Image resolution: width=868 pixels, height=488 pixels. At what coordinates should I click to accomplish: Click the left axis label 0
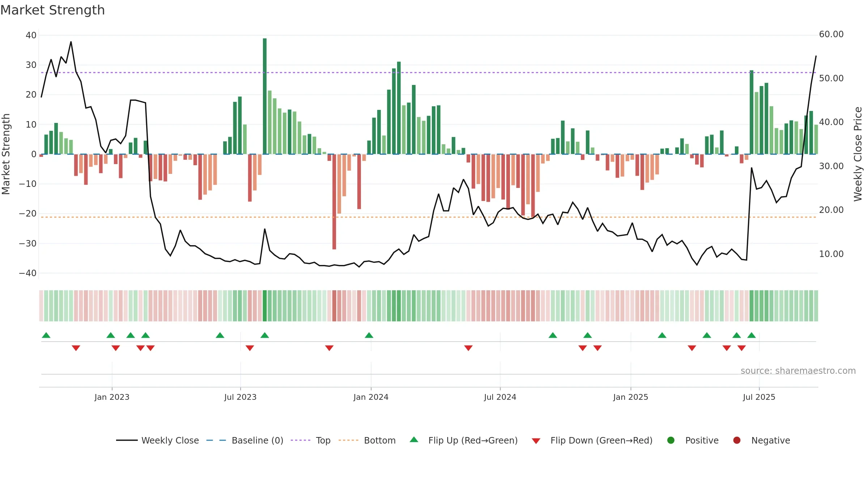[34, 154]
